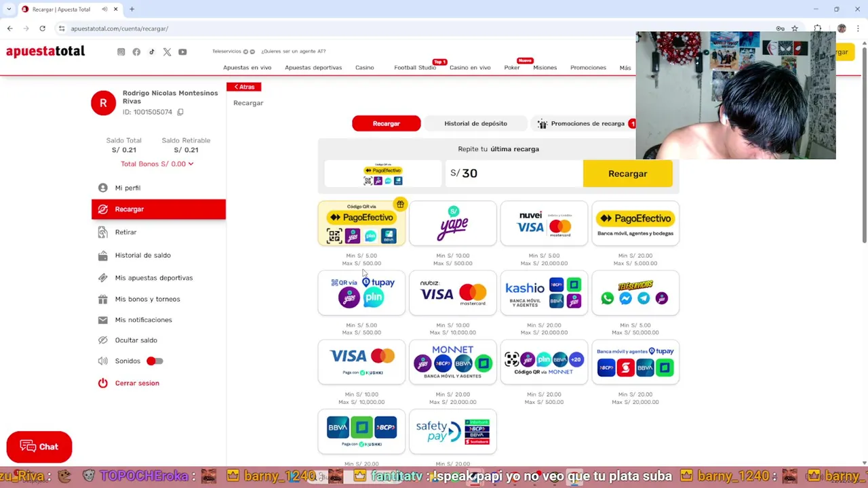Screen dimensions: 868x488
Task: Open Apuestas deportivas menu
Action: pyautogui.click(x=313, y=68)
